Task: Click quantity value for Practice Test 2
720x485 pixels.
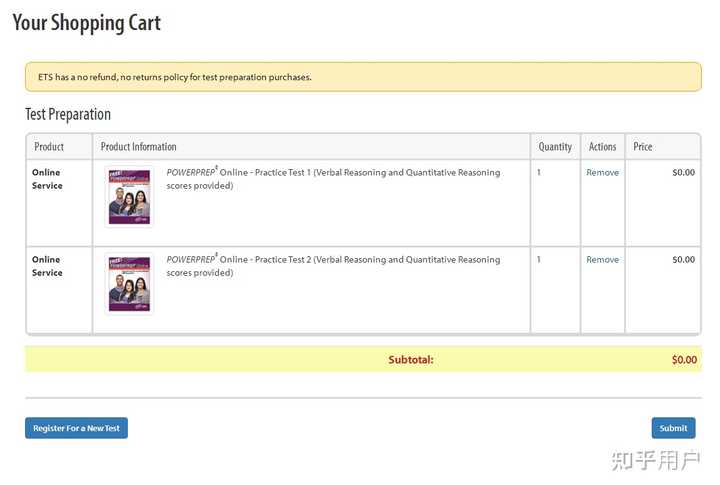Action: pos(539,260)
